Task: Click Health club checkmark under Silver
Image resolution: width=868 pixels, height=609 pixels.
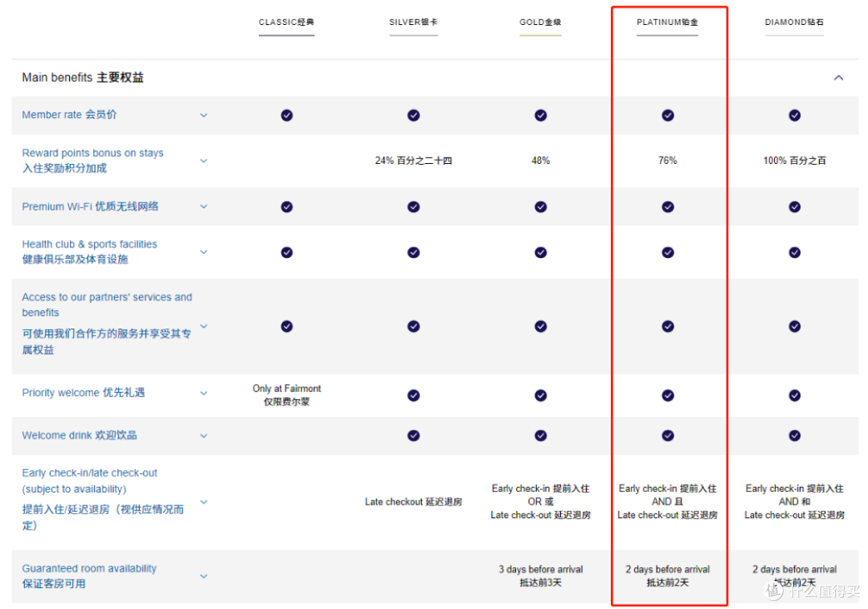Action: pyautogui.click(x=414, y=252)
